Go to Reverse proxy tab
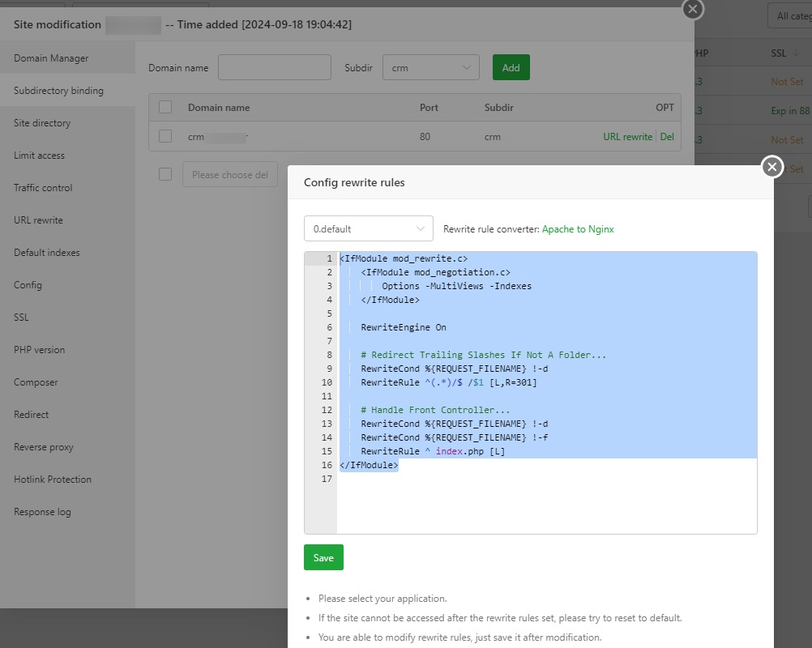Viewport: 812px width, 648px height. pyautogui.click(x=44, y=447)
